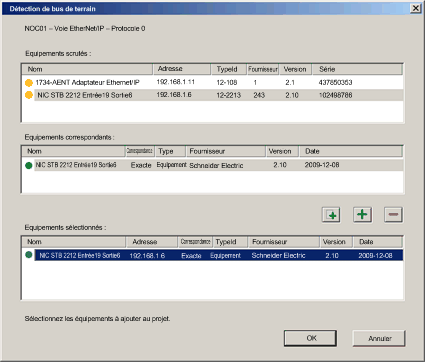Click the minus remove device button

[393, 214]
